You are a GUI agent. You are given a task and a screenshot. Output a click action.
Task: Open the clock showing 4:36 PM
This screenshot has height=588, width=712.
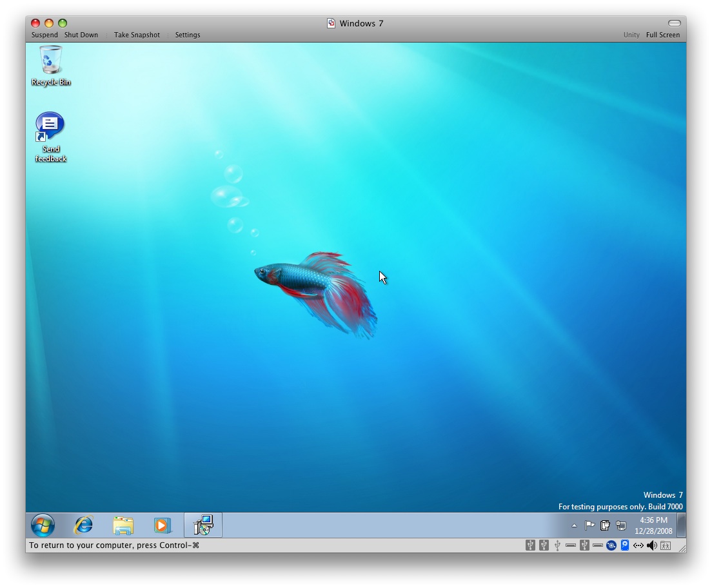click(x=653, y=525)
